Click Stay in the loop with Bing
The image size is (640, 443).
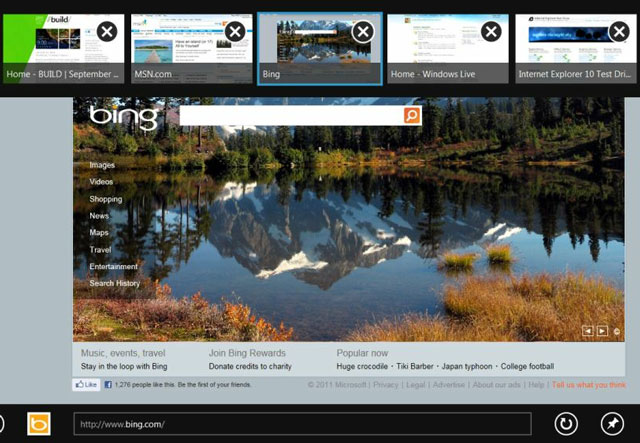point(124,366)
